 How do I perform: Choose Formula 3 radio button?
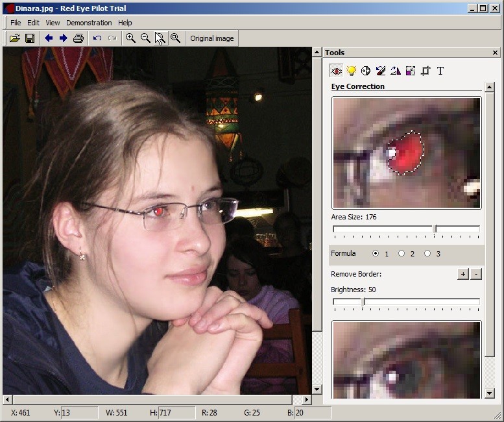[427, 253]
